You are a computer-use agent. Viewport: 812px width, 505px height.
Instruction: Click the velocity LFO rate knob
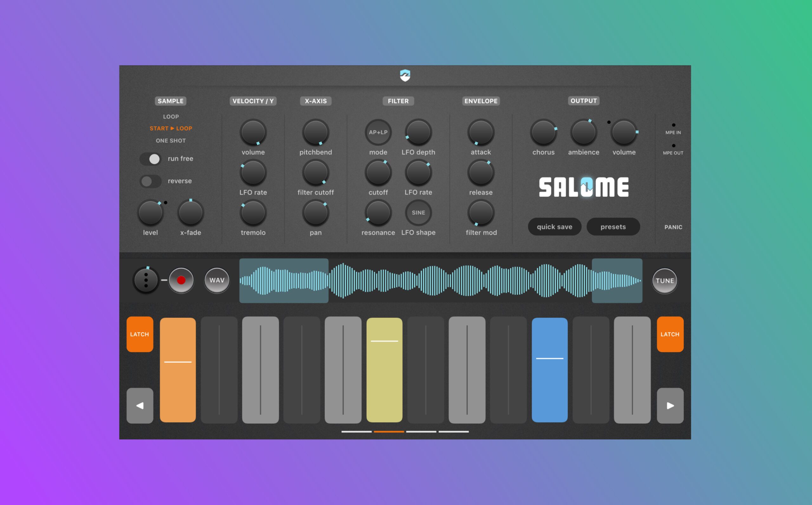pos(253,173)
